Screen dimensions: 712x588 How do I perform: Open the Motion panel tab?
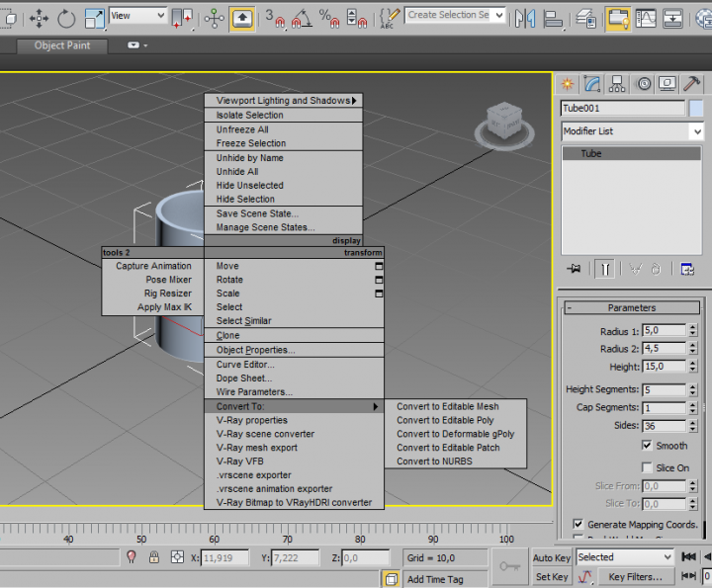point(644,84)
